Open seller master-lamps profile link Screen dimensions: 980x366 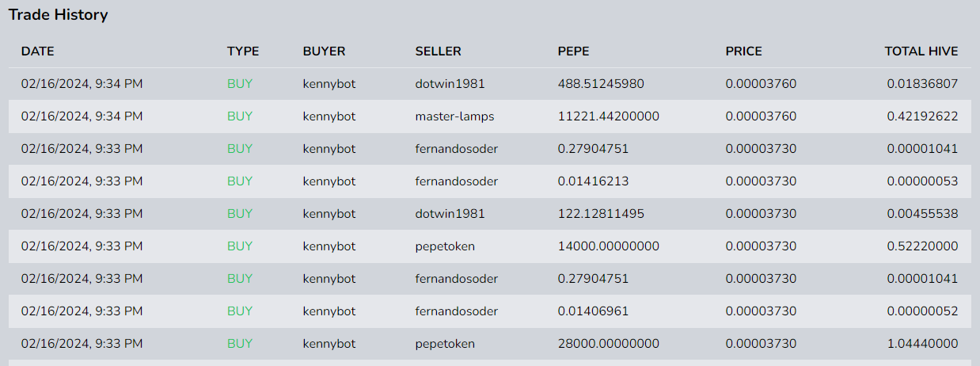454,116
